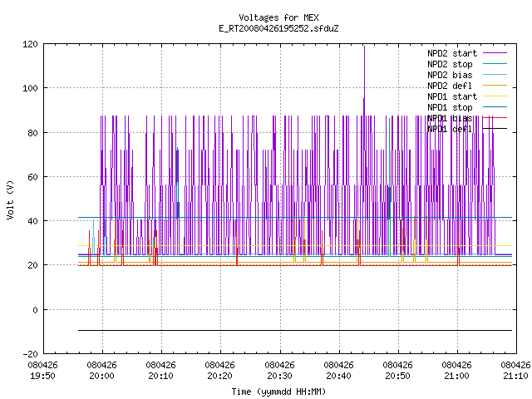The width and height of the screenshot is (532, 399).
Task: Click the green NPD2 stop legend line sample
Action: (x=495, y=63)
